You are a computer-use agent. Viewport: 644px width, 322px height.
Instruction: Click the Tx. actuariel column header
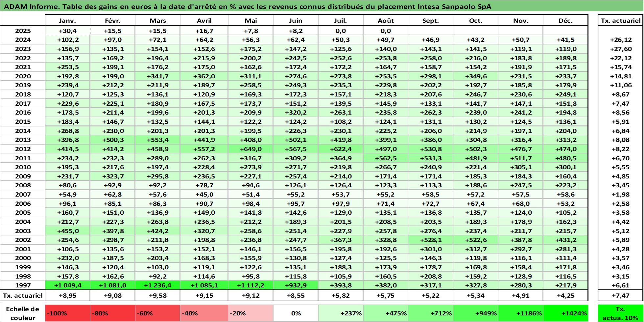[621, 20]
